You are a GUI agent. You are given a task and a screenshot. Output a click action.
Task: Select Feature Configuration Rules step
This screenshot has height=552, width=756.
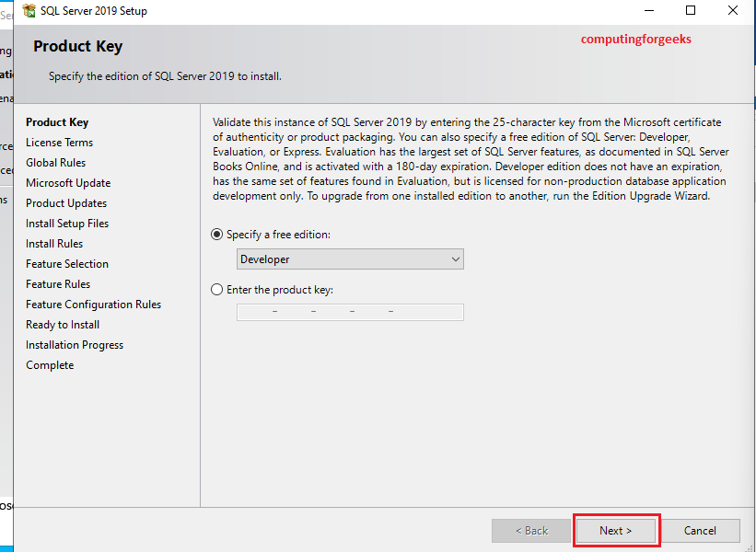[93, 304]
